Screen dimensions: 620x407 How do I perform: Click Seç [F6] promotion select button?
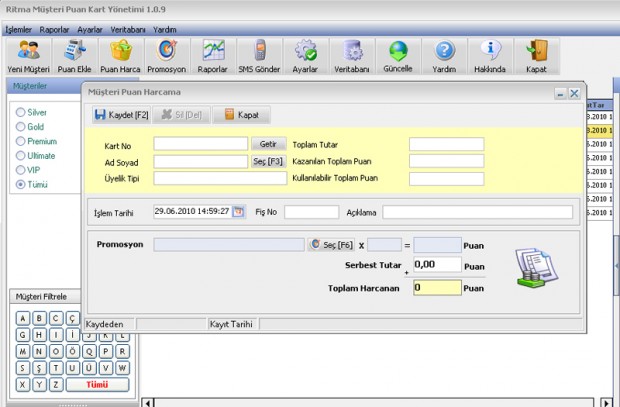[331, 244]
